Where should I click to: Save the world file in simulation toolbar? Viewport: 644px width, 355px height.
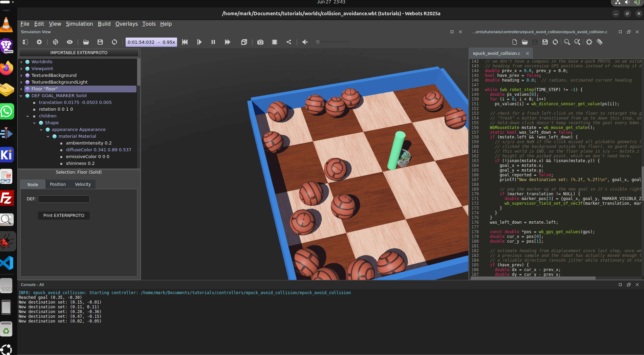tap(100, 42)
